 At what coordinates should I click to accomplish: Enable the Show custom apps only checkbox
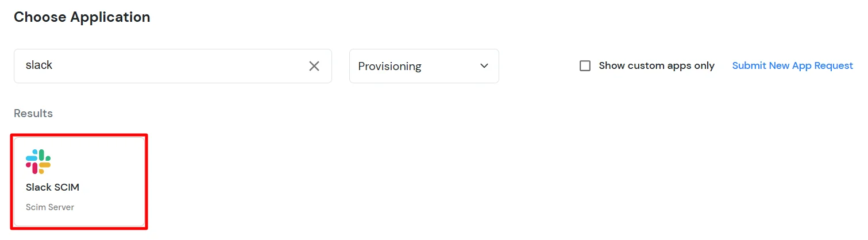[x=585, y=66]
